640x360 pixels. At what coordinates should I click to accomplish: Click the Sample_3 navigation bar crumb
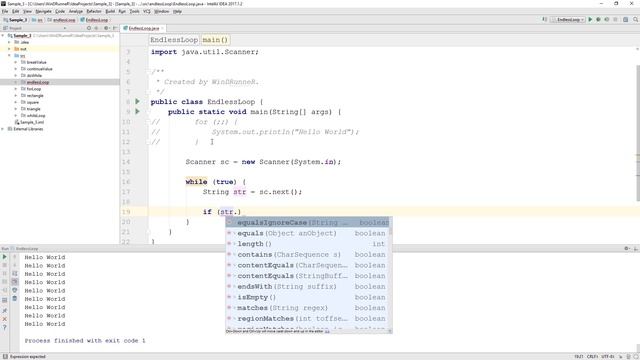tap(16, 20)
